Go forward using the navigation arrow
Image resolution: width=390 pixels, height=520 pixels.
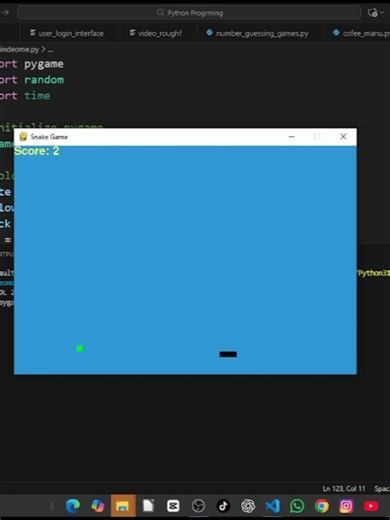click(5, 13)
